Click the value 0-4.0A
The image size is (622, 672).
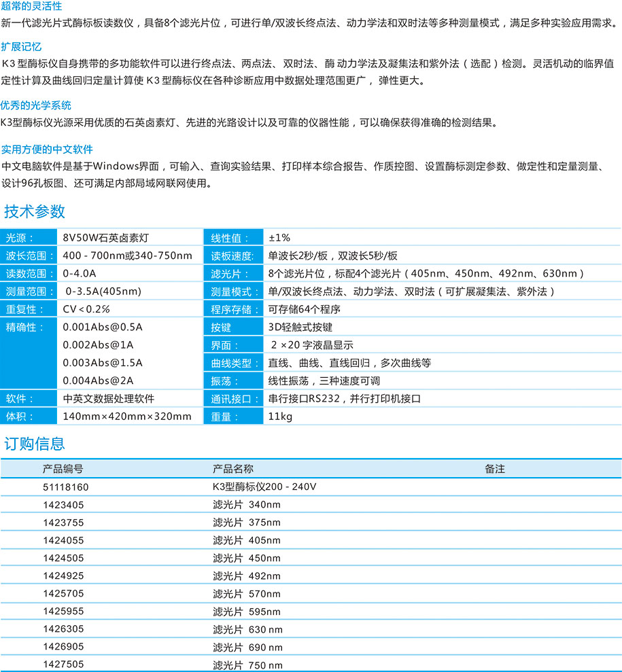80,273
